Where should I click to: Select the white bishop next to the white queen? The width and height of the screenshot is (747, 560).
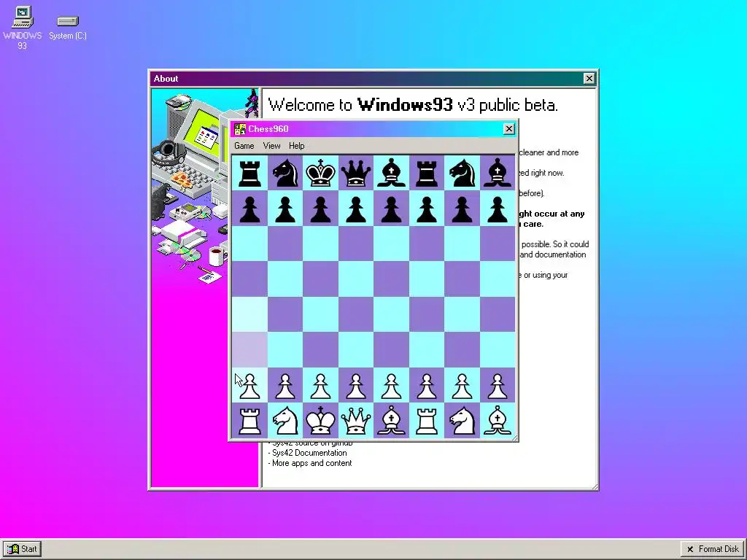pos(391,421)
